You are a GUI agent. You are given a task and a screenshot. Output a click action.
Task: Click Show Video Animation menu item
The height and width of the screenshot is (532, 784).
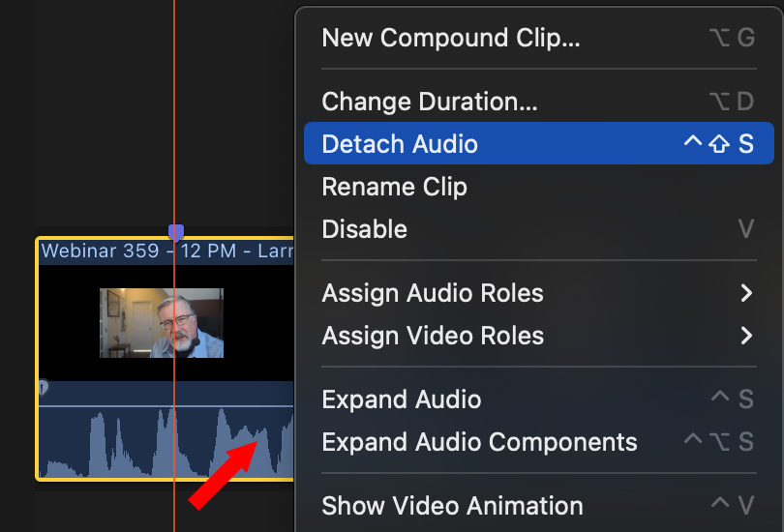pos(452,505)
